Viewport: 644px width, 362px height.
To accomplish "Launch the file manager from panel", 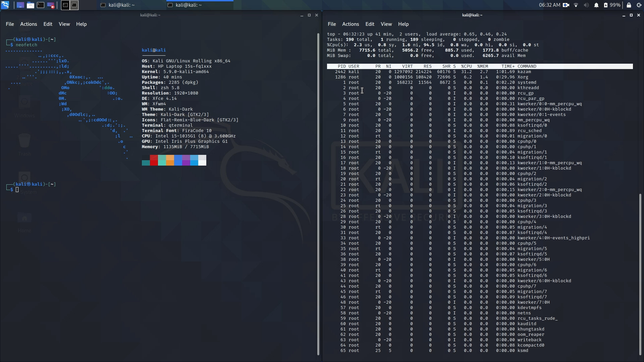I will click(x=31, y=5).
